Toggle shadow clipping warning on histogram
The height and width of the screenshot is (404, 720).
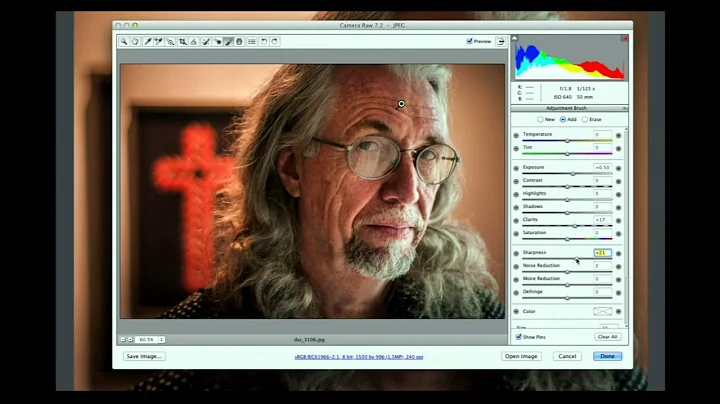pos(514,38)
